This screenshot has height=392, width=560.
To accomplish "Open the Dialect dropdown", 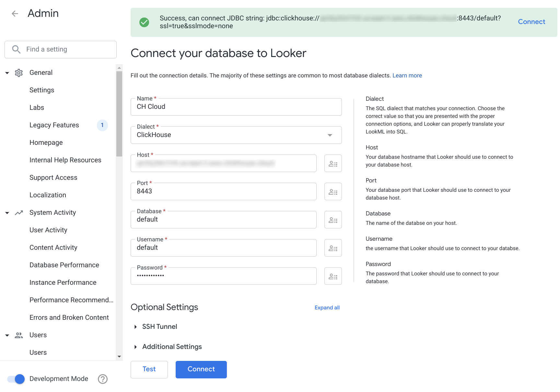I will [330, 135].
